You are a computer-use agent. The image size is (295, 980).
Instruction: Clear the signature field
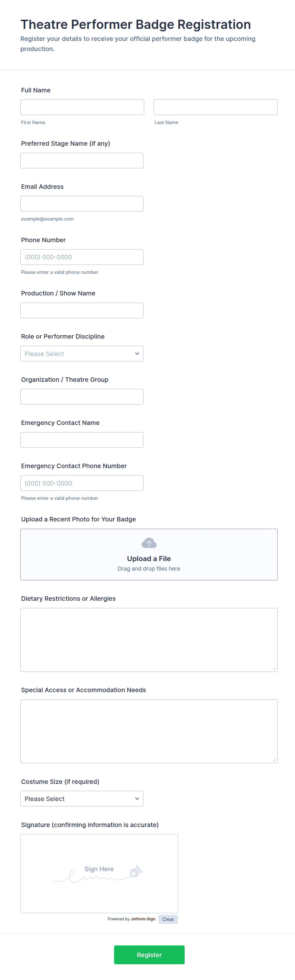(x=168, y=919)
